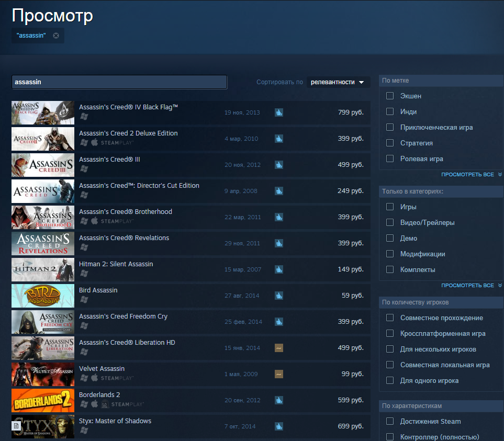Enable Совместная локальная игра filter
The image size is (504, 441).
pos(390,365)
